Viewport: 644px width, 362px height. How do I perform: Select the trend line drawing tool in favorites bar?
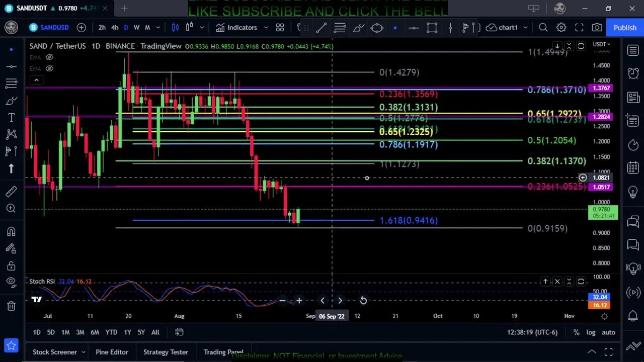pyautogui.click(x=321, y=28)
